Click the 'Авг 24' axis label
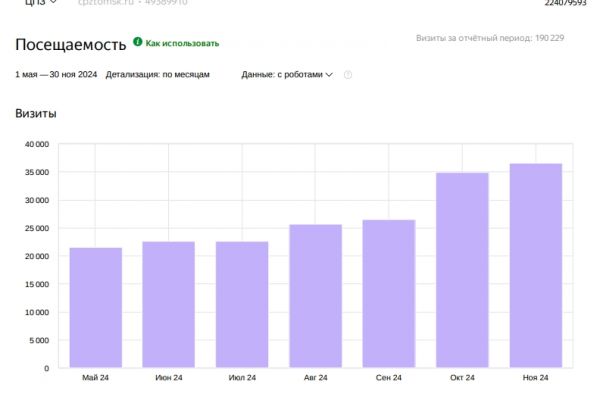This screenshot has height=400, width=600. [316, 378]
